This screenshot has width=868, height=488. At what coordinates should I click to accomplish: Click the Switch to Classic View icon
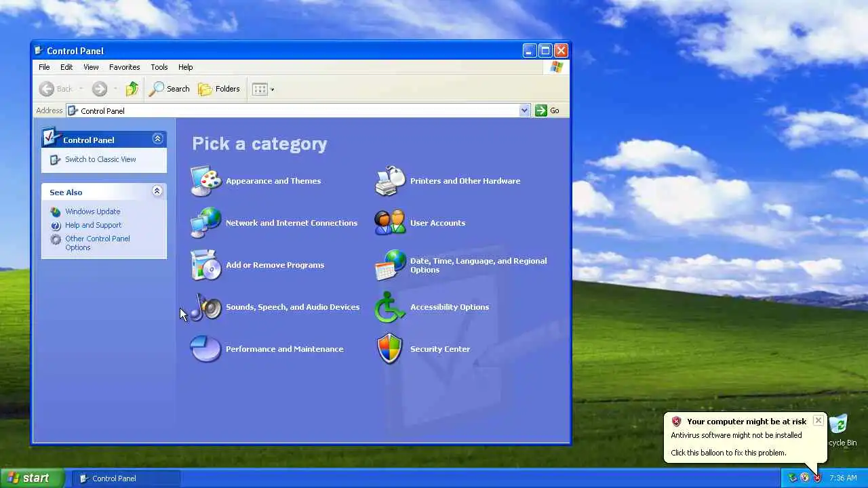coord(56,160)
